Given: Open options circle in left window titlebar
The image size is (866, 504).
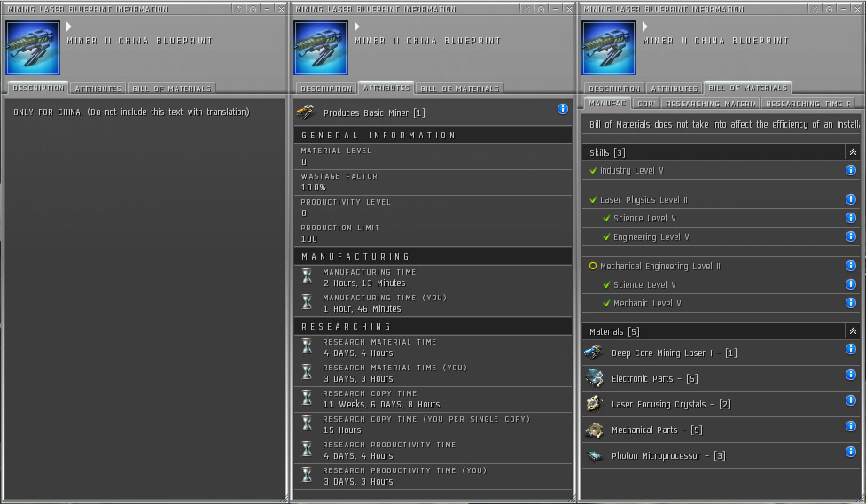Looking at the screenshot, I should [253, 9].
